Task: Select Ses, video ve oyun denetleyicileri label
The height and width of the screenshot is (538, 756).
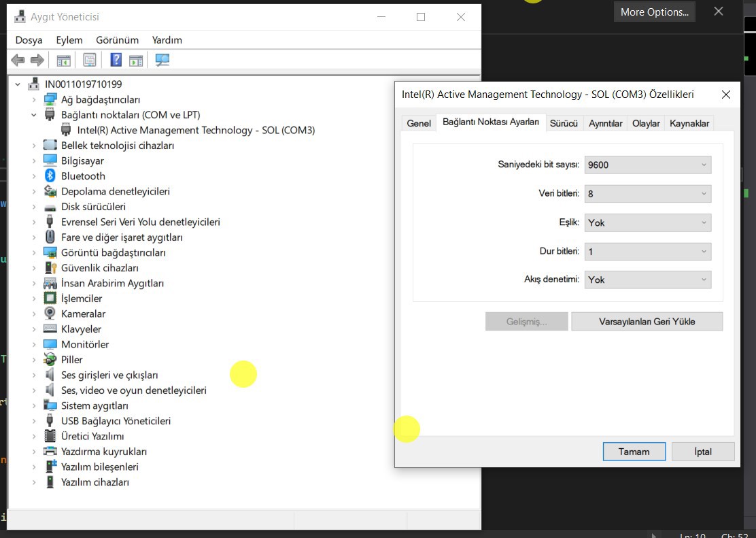Action: (133, 390)
